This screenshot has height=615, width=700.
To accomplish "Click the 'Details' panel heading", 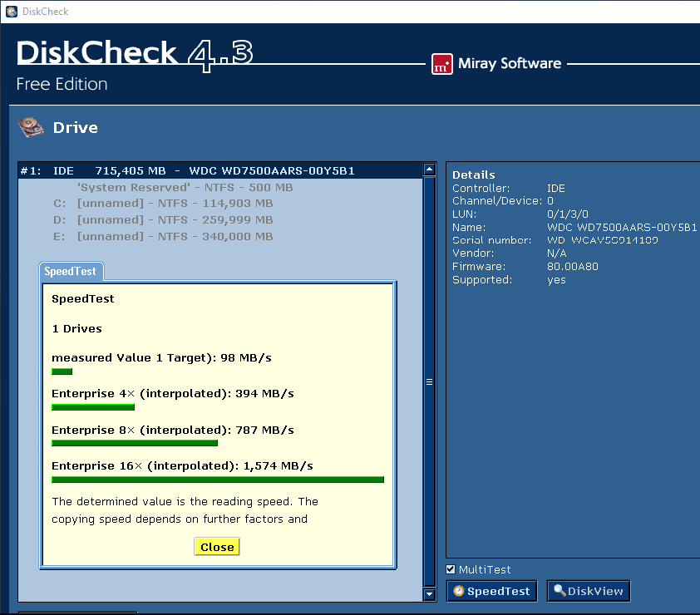I will pyautogui.click(x=474, y=175).
